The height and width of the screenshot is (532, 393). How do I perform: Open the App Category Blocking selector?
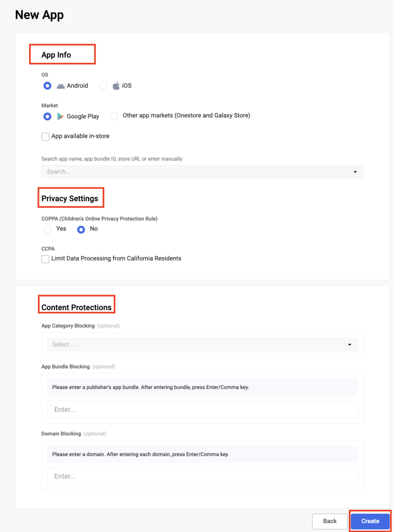coord(202,344)
